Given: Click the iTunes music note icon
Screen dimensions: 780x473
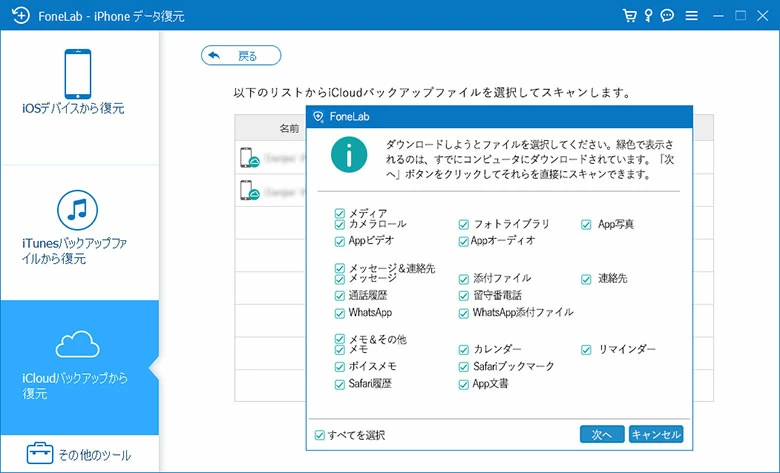Looking at the screenshot, I should (79, 211).
